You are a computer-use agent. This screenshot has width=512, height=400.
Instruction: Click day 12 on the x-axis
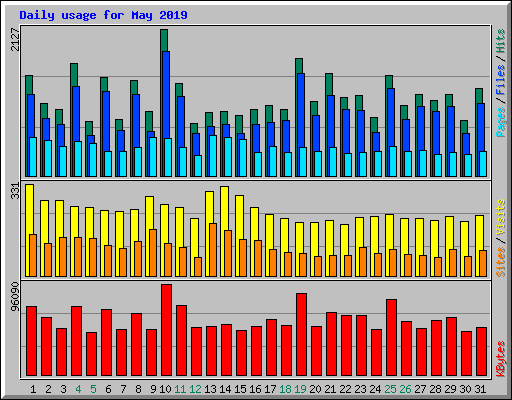195,389
